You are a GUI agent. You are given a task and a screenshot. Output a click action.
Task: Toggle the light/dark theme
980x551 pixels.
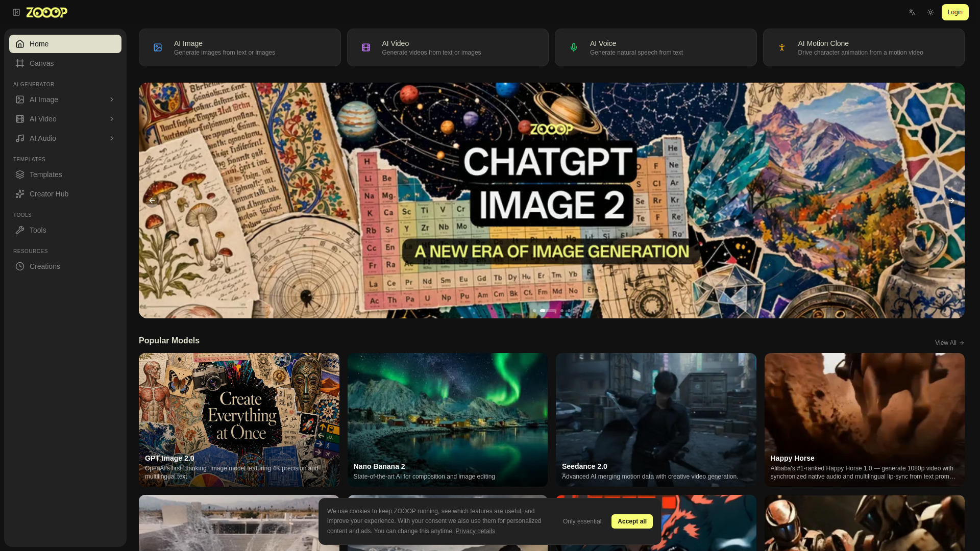pyautogui.click(x=930, y=12)
